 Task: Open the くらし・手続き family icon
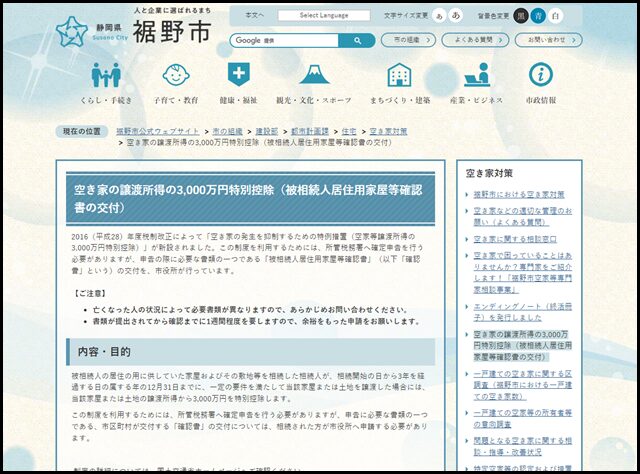[106, 75]
